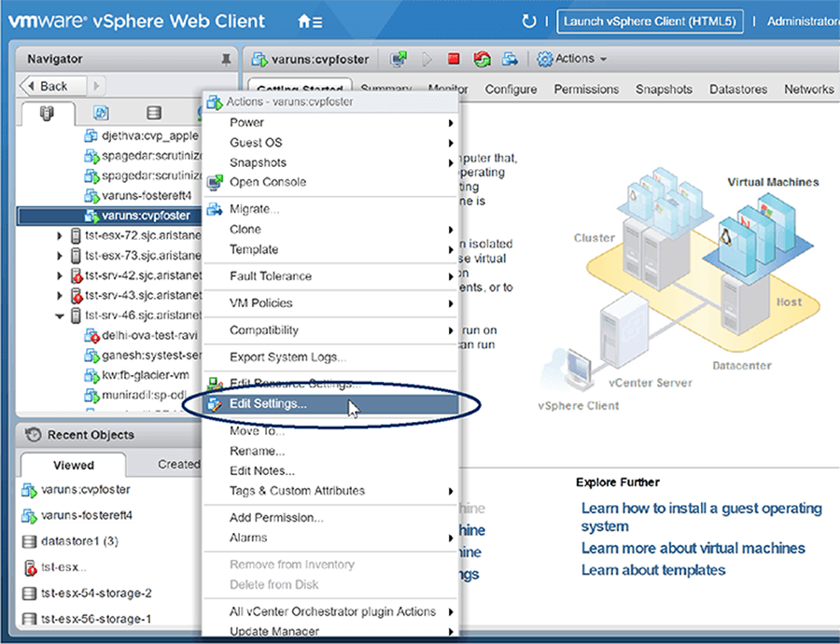Click the Reset VM toolbar icon
Viewport: 840px width, 644px height.
coord(482,59)
